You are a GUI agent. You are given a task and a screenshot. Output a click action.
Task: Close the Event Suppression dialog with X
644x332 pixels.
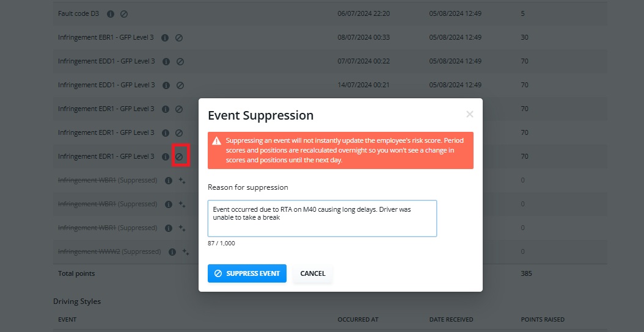point(470,115)
